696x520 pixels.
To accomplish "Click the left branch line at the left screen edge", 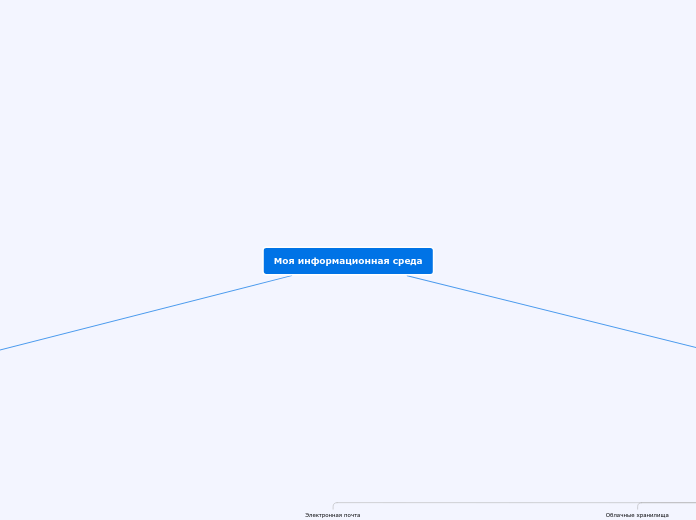I will click(x=3, y=349).
